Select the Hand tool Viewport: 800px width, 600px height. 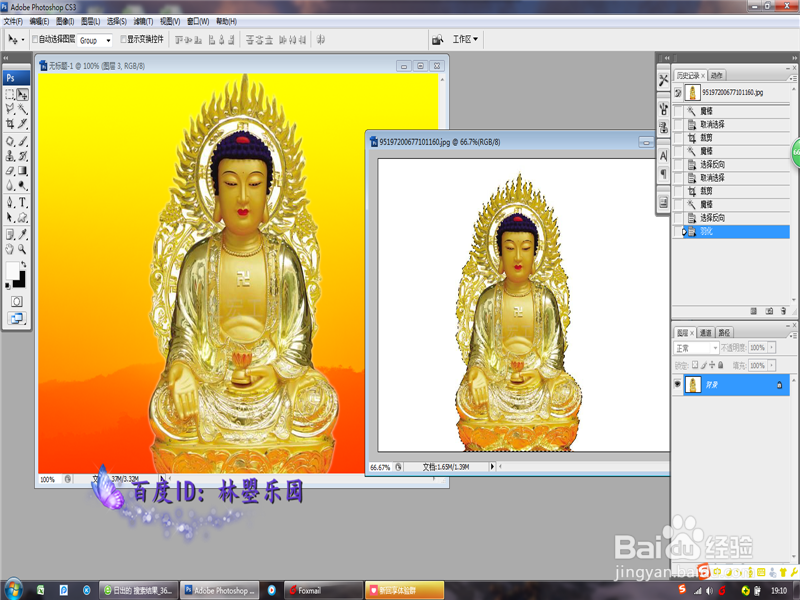click(10, 249)
